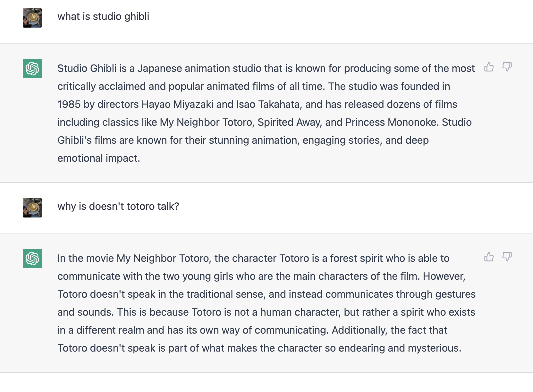
Task: Click the 'why is doesn't totoro talk?' message
Action: click(x=118, y=206)
